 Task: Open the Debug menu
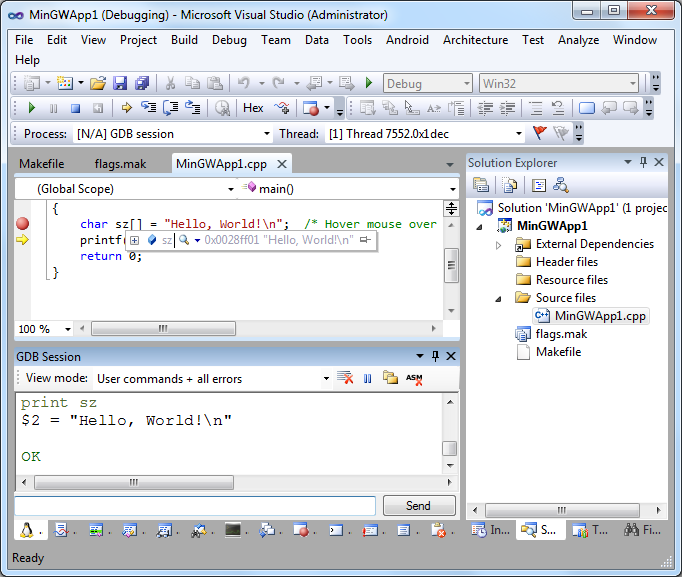(229, 40)
